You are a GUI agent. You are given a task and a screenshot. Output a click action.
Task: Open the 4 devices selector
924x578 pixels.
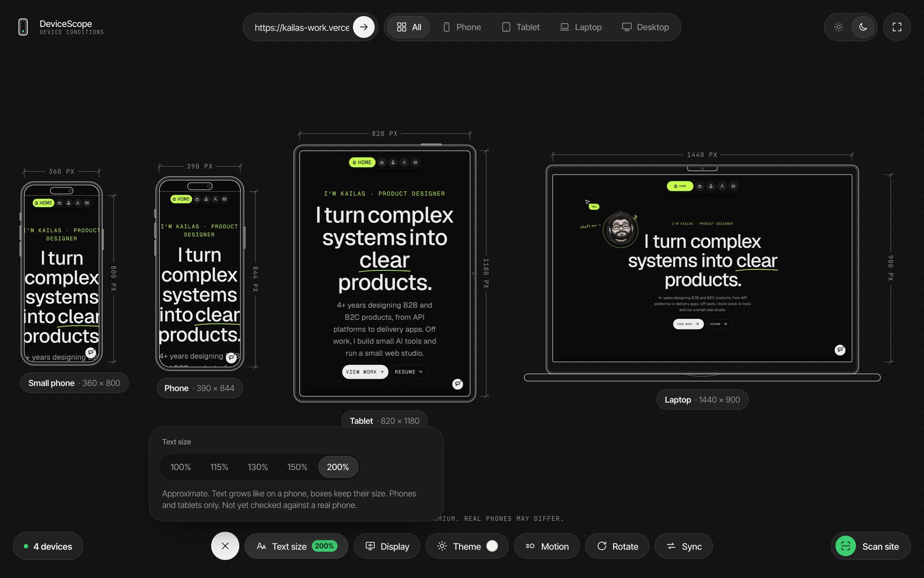tap(48, 546)
